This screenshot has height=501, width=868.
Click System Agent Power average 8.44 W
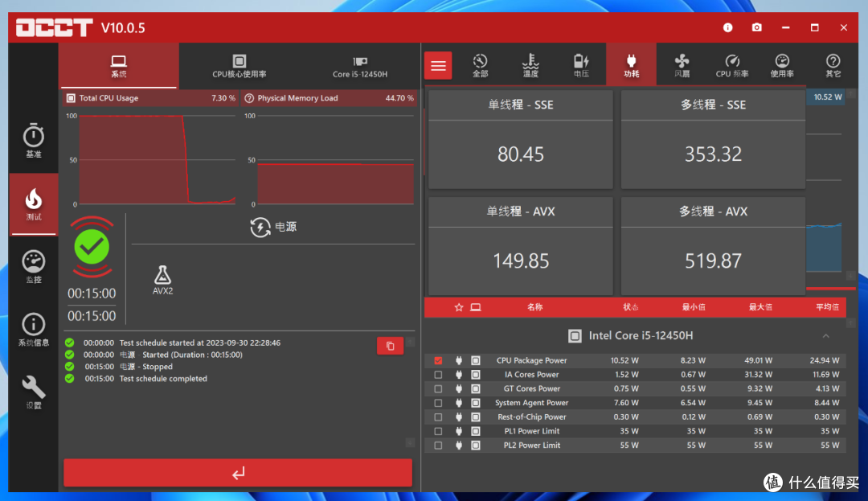pos(826,403)
